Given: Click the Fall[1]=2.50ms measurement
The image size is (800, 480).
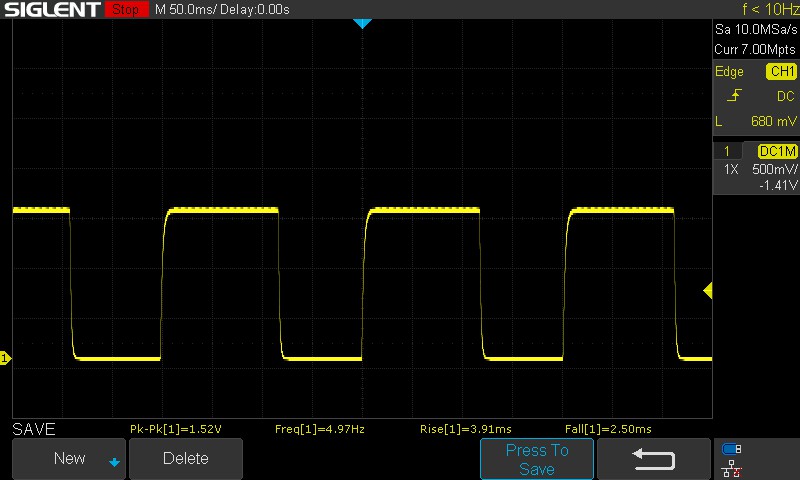Looking at the screenshot, I should point(608,429).
